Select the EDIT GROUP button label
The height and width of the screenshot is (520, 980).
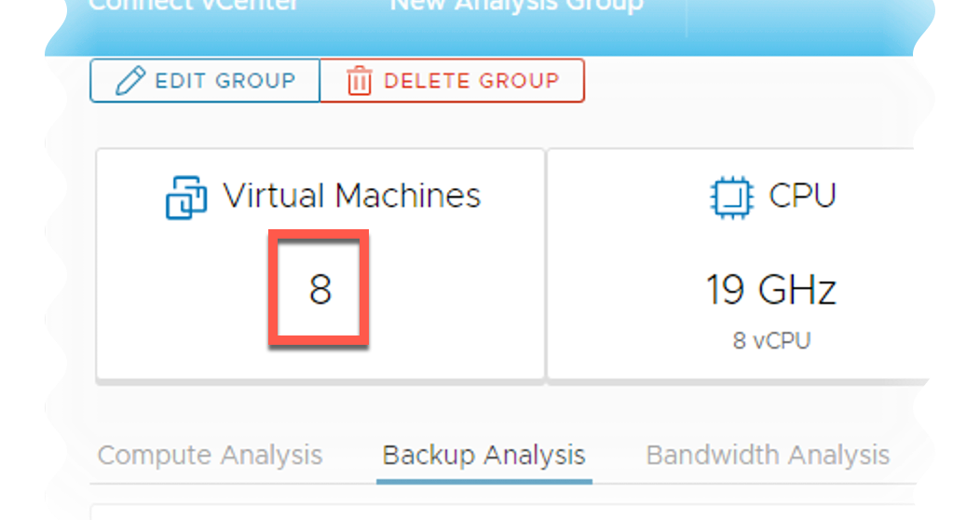[x=225, y=81]
